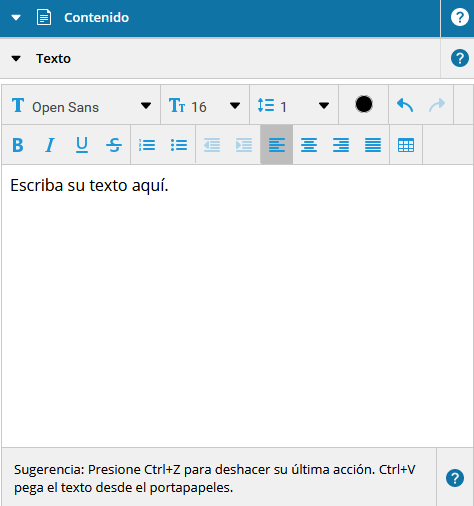The width and height of the screenshot is (474, 506).
Task: Click inside the text editing area
Action: [237, 306]
